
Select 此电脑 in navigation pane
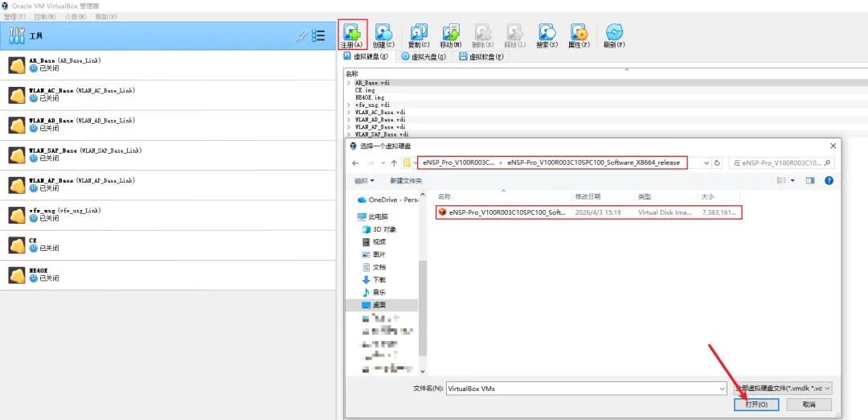point(373,216)
